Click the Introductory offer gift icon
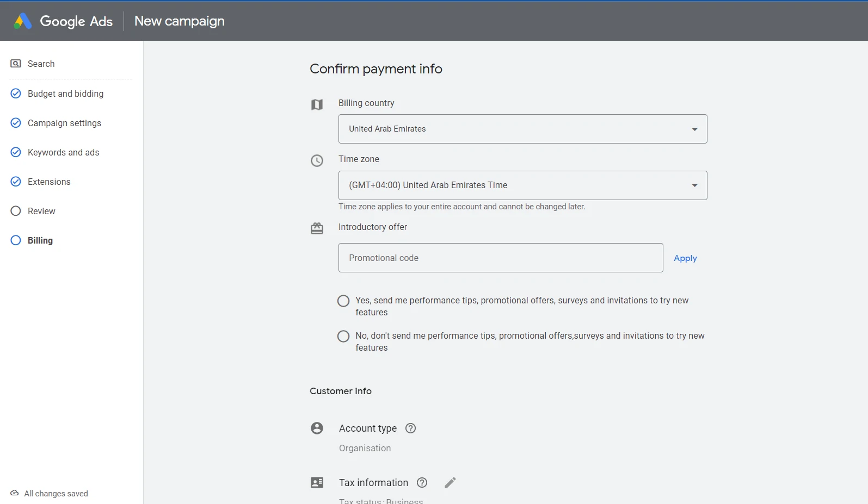Image resolution: width=868 pixels, height=504 pixels. [x=317, y=228]
